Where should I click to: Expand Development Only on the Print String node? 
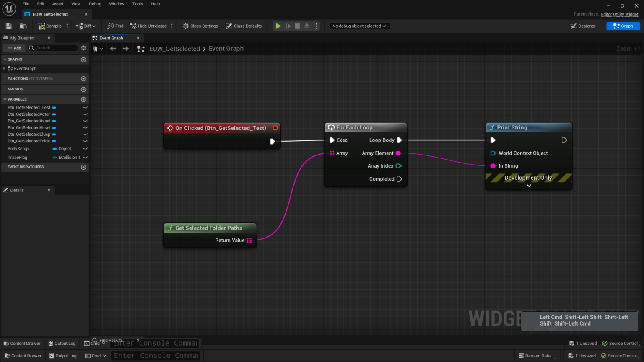(x=528, y=185)
